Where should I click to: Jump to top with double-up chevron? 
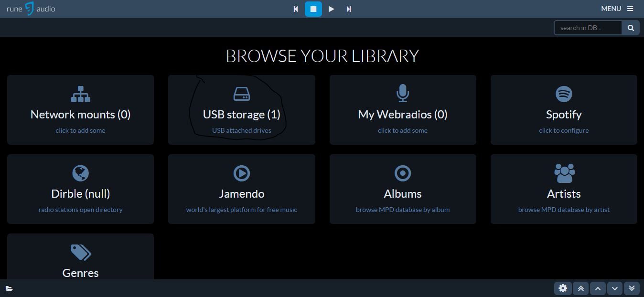(580, 288)
